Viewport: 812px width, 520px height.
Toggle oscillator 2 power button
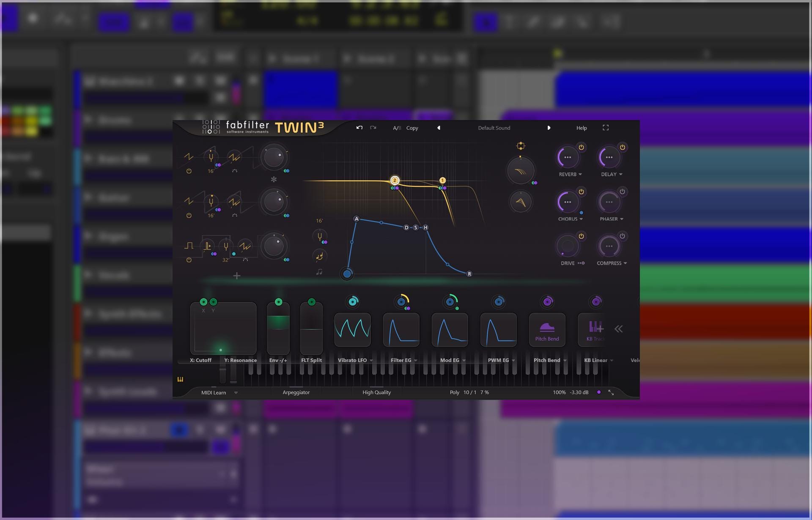coord(189,216)
